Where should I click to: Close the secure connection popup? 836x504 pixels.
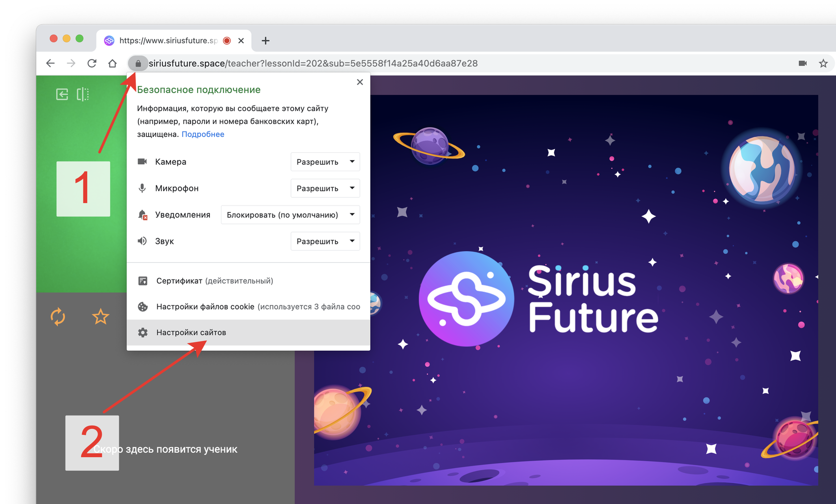[x=360, y=82]
